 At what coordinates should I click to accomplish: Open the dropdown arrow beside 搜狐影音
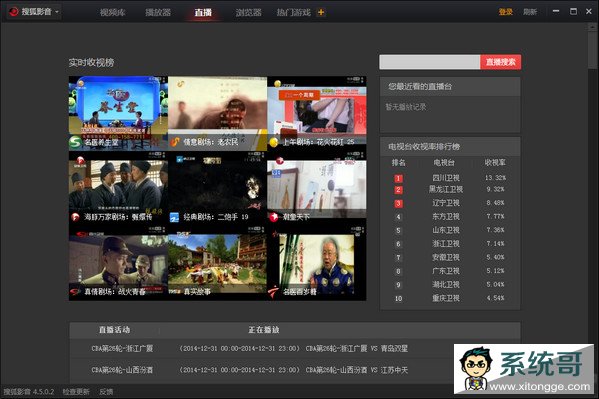[x=57, y=12]
